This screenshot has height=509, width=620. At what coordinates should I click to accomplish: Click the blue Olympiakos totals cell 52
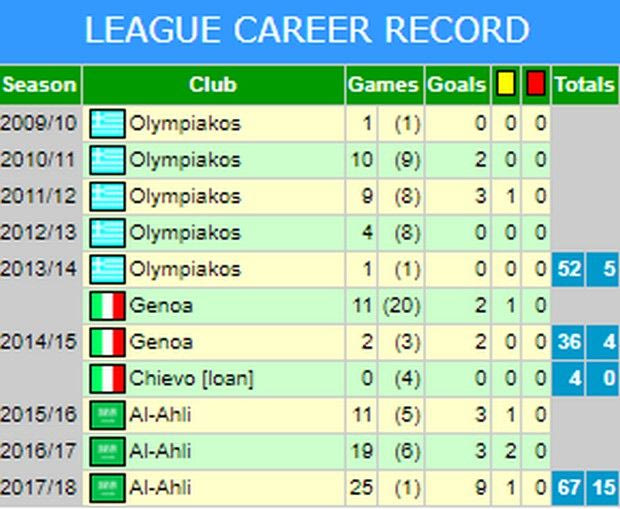[568, 270]
